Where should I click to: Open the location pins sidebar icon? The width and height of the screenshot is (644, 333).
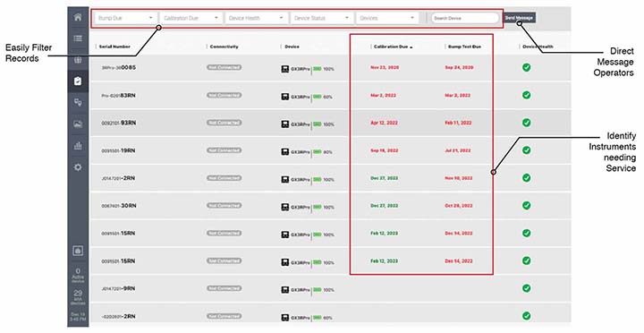click(78, 102)
